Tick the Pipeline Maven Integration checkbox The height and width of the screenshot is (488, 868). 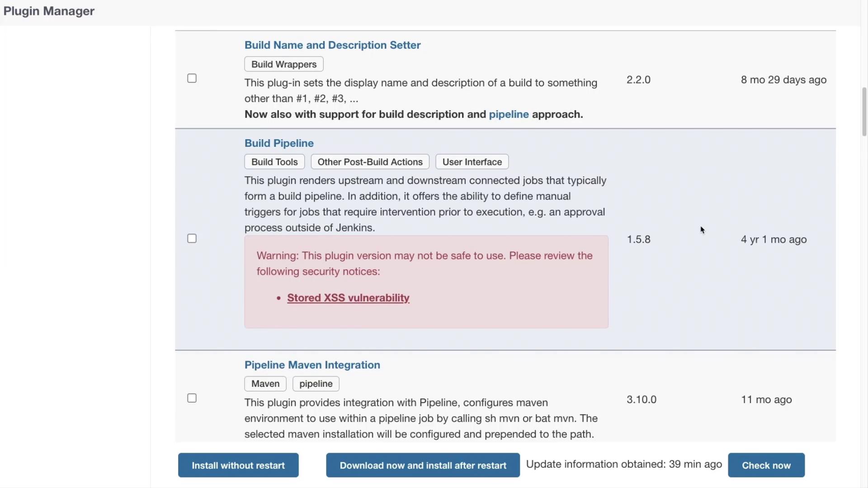tap(192, 398)
